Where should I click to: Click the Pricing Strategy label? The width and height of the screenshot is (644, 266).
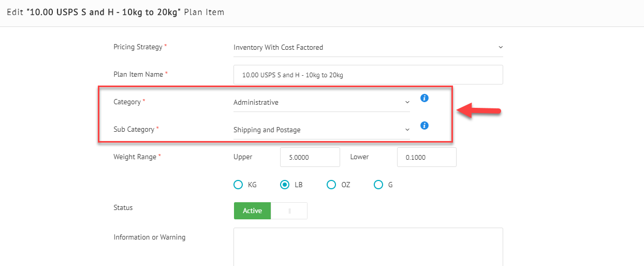pos(138,47)
